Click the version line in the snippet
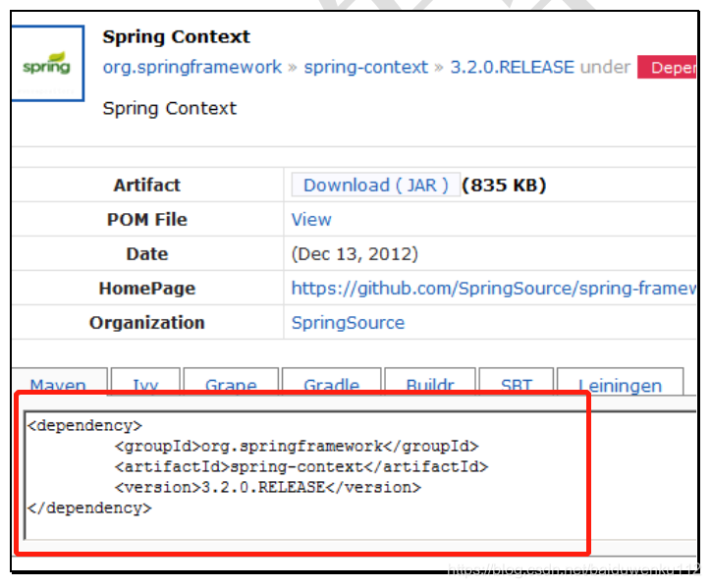 (x=268, y=487)
